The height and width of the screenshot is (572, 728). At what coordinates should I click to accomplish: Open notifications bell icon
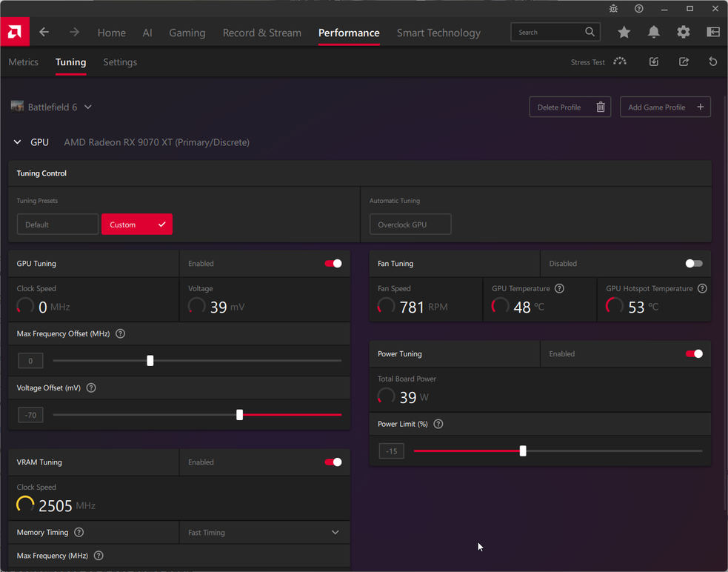pyautogui.click(x=654, y=32)
